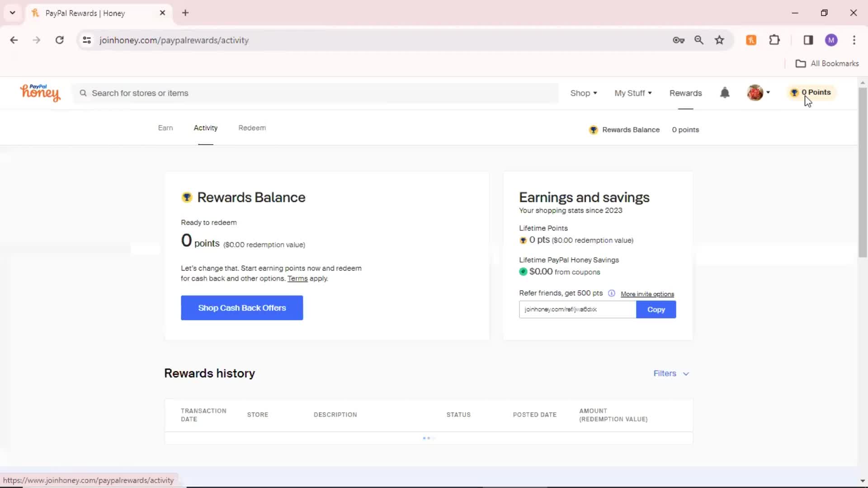868x488 pixels.
Task: Expand the Shop dropdown menu
Action: tap(584, 93)
